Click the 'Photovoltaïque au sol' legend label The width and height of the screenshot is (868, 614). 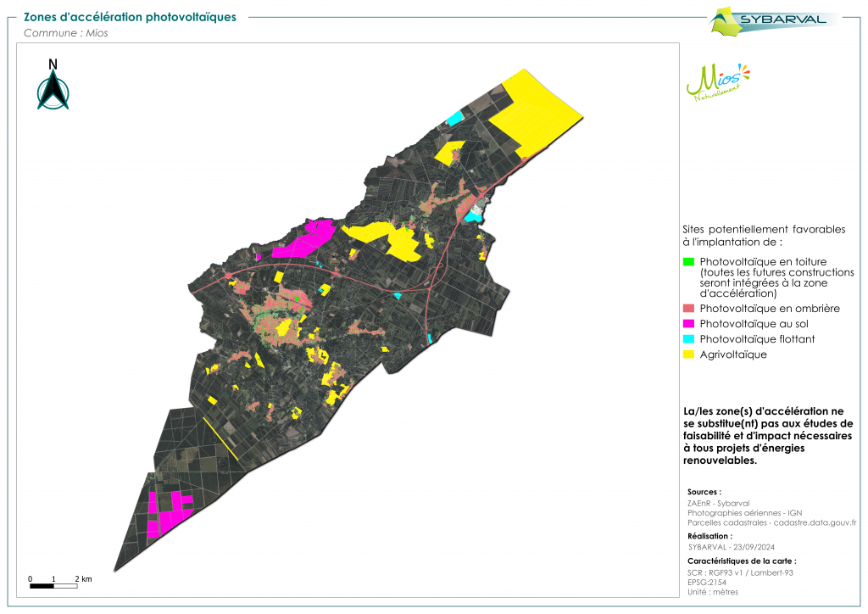click(754, 324)
